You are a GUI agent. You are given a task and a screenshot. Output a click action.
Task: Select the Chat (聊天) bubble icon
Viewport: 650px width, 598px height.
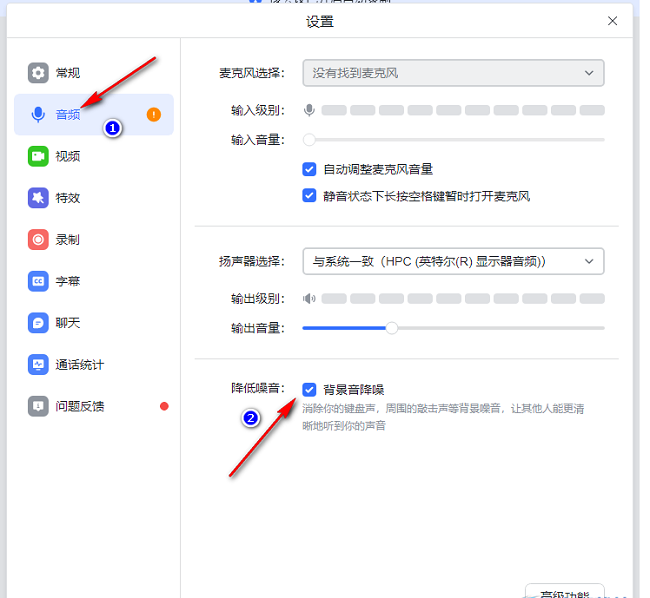38,323
